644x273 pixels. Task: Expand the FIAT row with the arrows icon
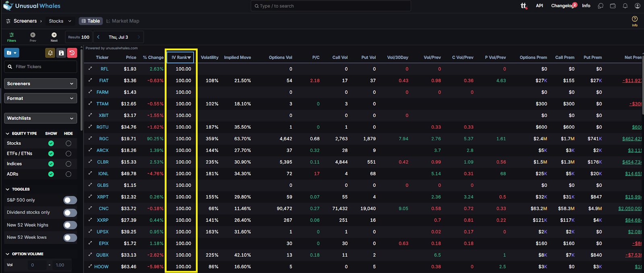[90, 80]
